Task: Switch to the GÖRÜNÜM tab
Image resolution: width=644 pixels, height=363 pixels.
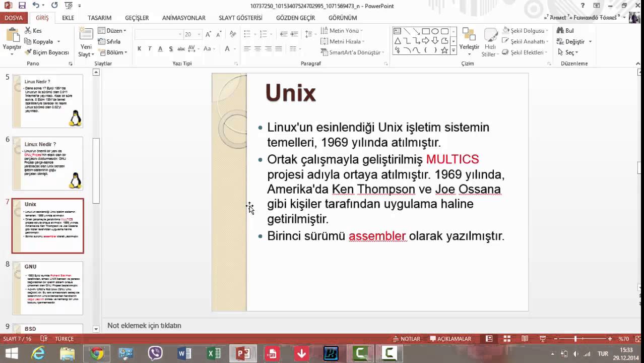Action: pos(343,18)
